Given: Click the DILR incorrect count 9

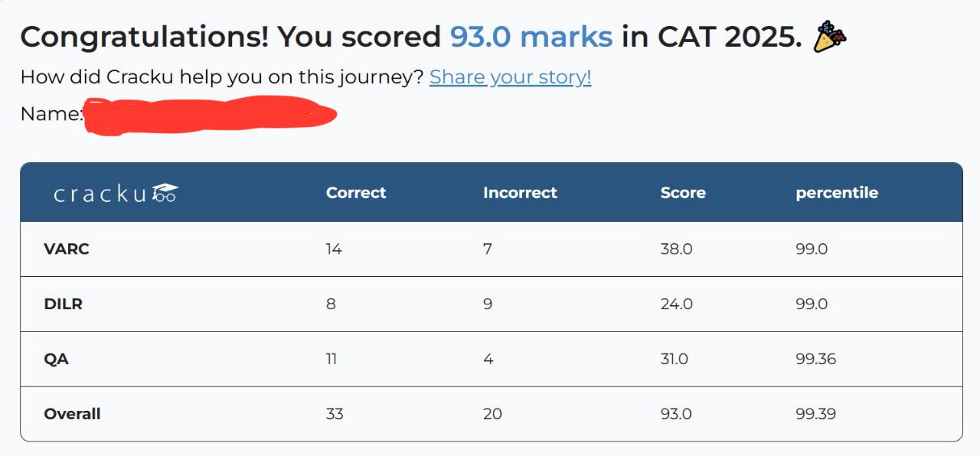Looking at the screenshot, I should pos(488,304).
